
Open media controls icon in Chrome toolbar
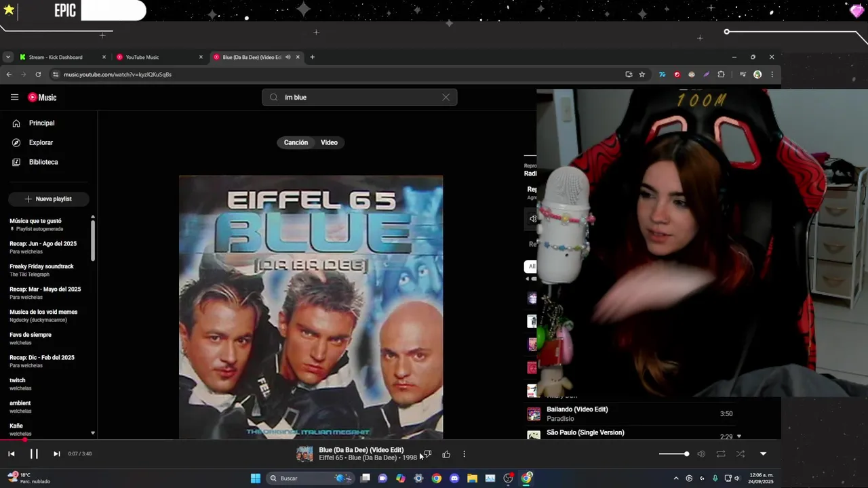(743, 75)
